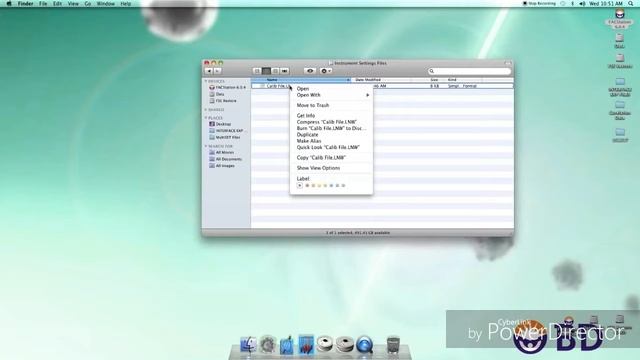Screen dimensions: 640x360
Task: Apply the red label color
Action: click(x=307, y=186)
